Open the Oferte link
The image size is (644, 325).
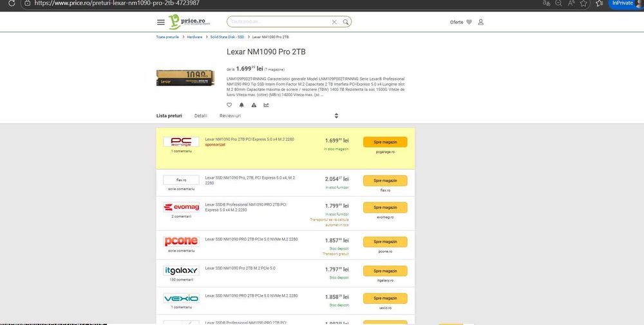457,22
